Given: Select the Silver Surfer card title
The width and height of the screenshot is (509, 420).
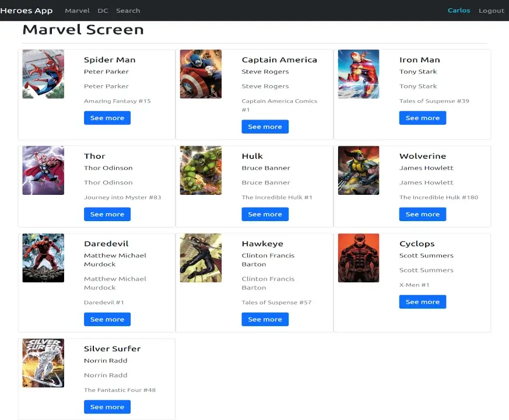Looking at the screenshot, I should click(113, 349).
